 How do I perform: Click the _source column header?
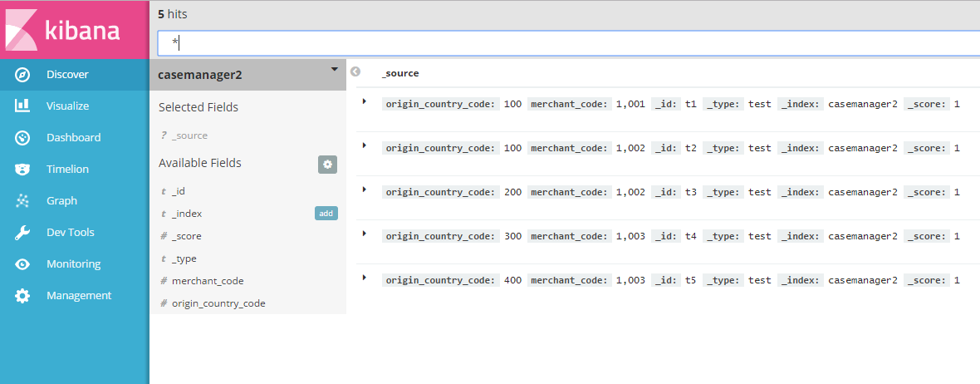pyautogui.click(x=400, y=73)
